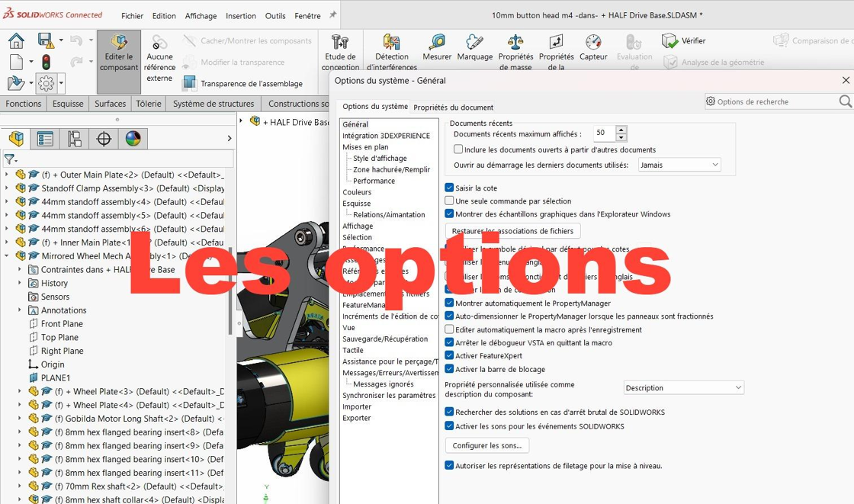
Task: Click the pin icon next to Fenêtre menu
Action: (x=332, y=15)
